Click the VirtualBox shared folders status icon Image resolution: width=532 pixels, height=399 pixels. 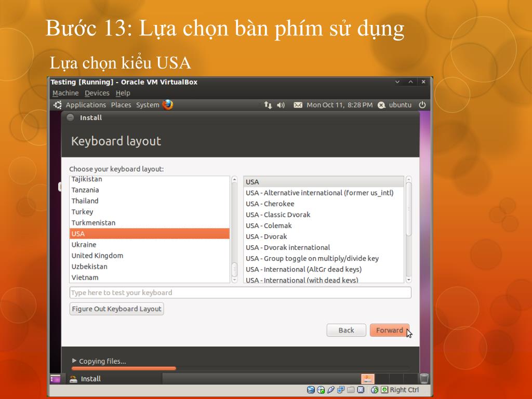[x=351, y=390]
